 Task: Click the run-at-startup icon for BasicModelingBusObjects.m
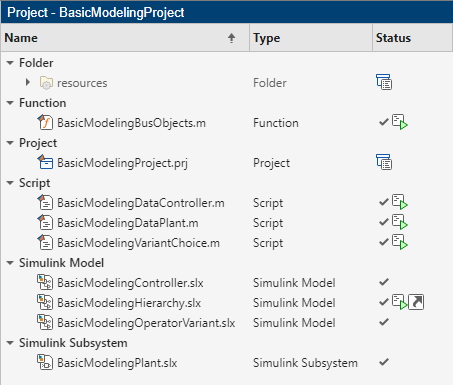point(400,122)
